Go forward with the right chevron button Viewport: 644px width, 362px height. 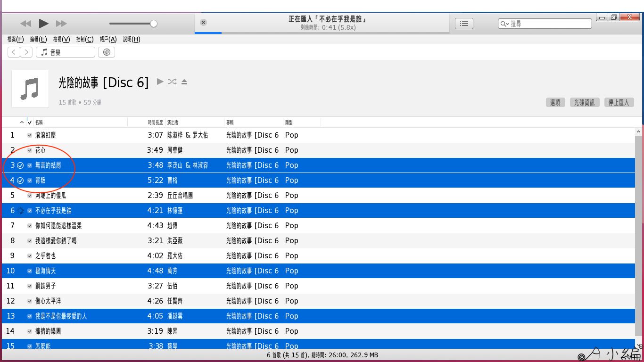coord(26,52)
